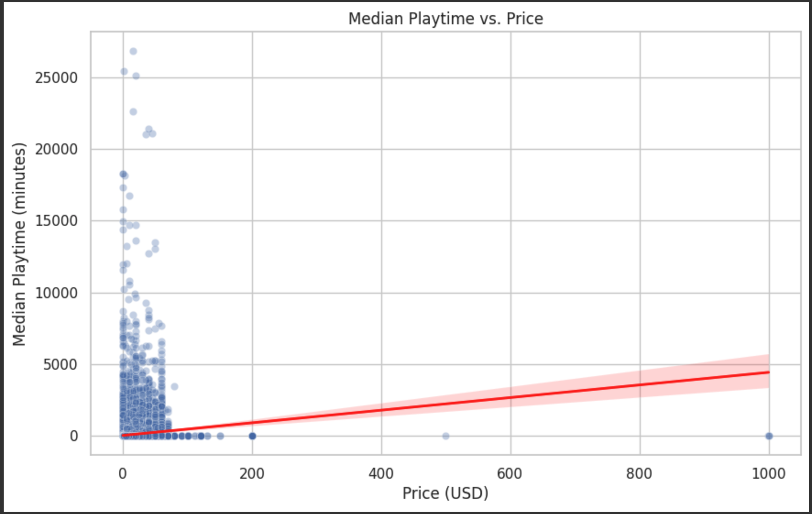Click the highest data point near 27000 minutes

click(x=133, y=51)
